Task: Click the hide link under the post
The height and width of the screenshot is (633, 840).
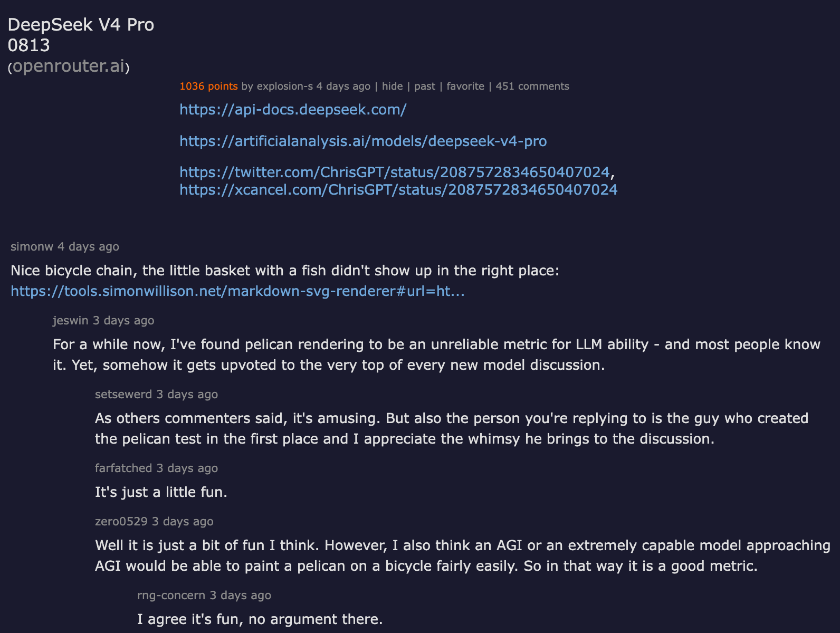Action: tap(392, 86)
